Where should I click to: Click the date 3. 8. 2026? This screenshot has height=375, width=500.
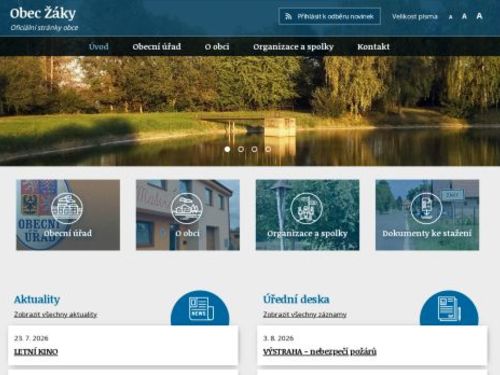tap(278, 338)
